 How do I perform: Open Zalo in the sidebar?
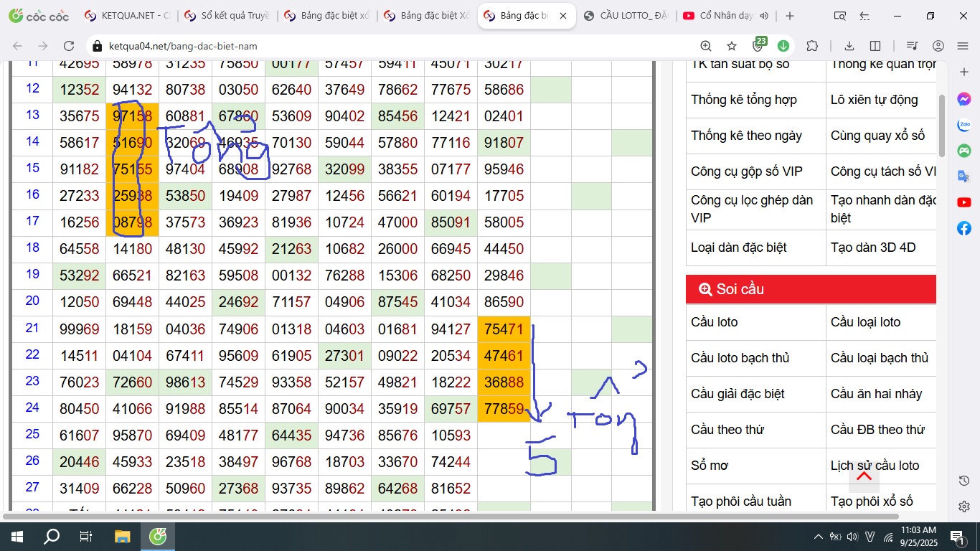pos(964,125)
